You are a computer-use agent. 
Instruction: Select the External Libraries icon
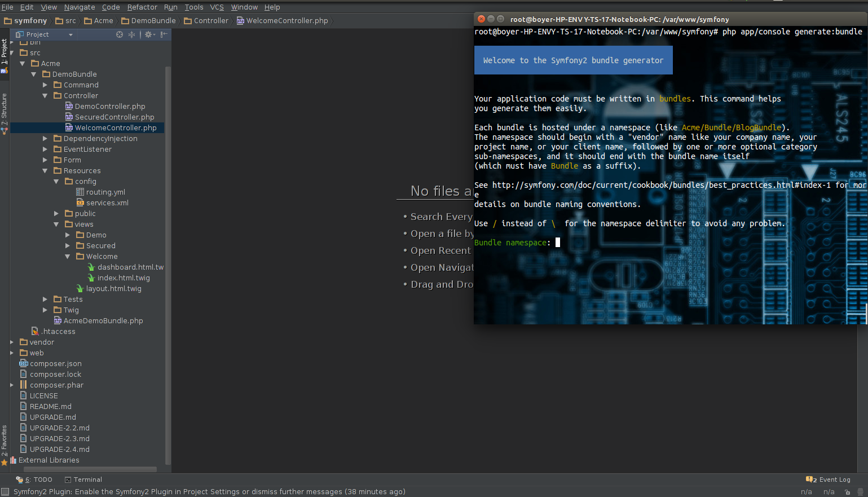point(14,460)
